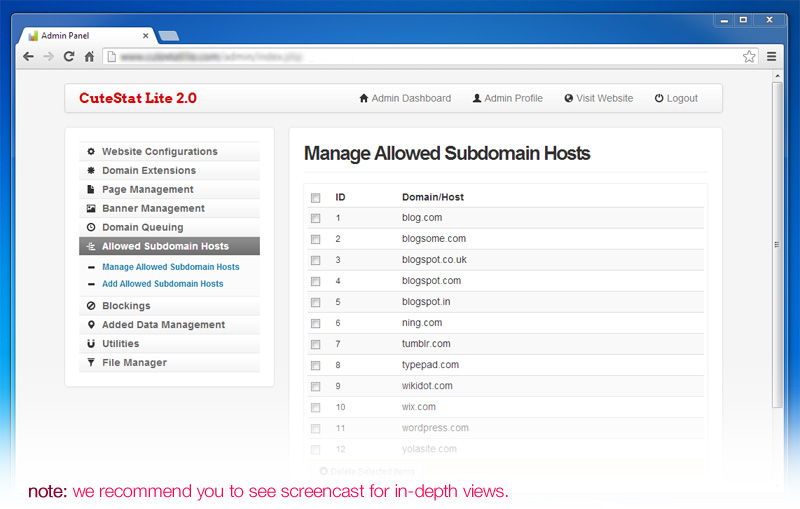This screenshot has width=800, height=509.
Task: Click the icon of Allowed Subdomain Hosts
Action: (91, 246)
